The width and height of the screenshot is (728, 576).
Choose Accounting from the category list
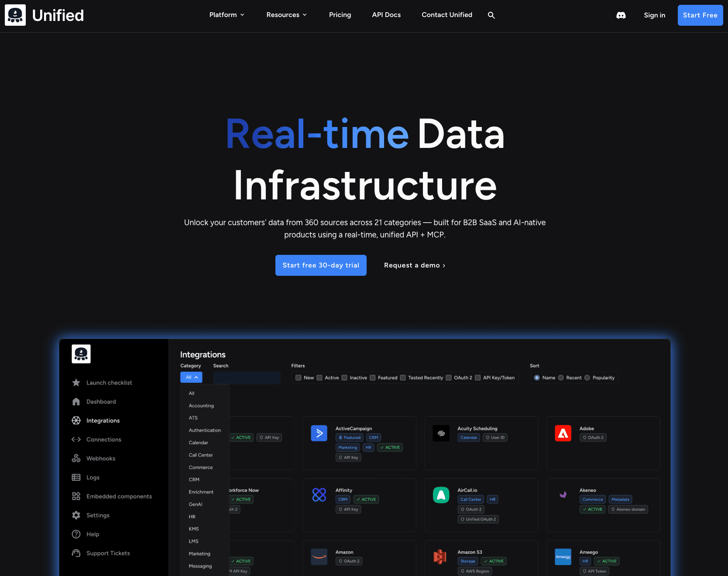click(201, 406)
